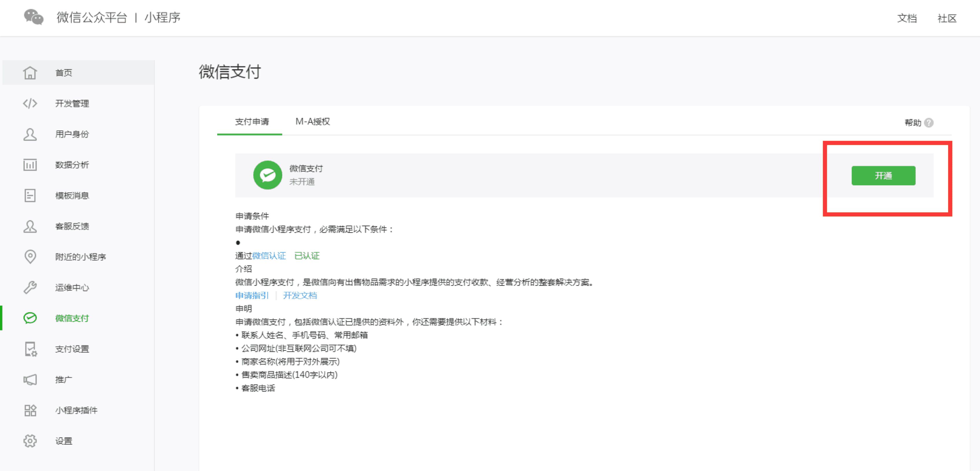The image size is (980, 471).
Task: Click the code brackets icon for 开发管理
Action: click(30, 103)
